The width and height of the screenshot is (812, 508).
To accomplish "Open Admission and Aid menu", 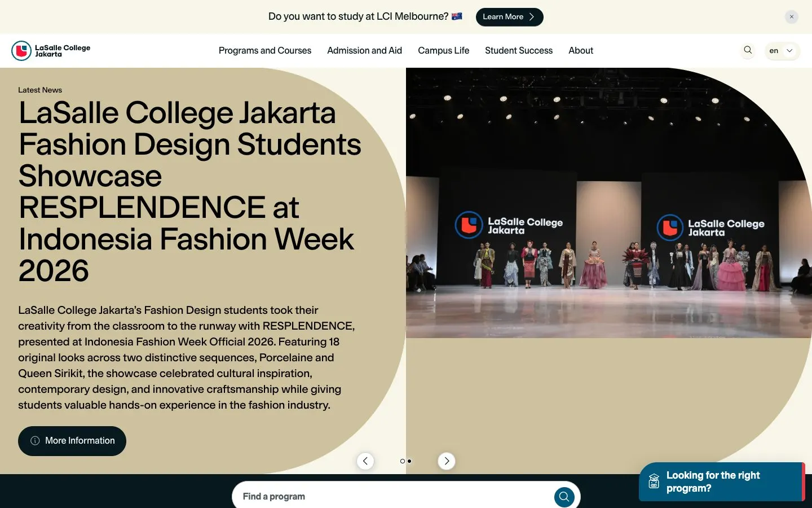I will point(364,51).
